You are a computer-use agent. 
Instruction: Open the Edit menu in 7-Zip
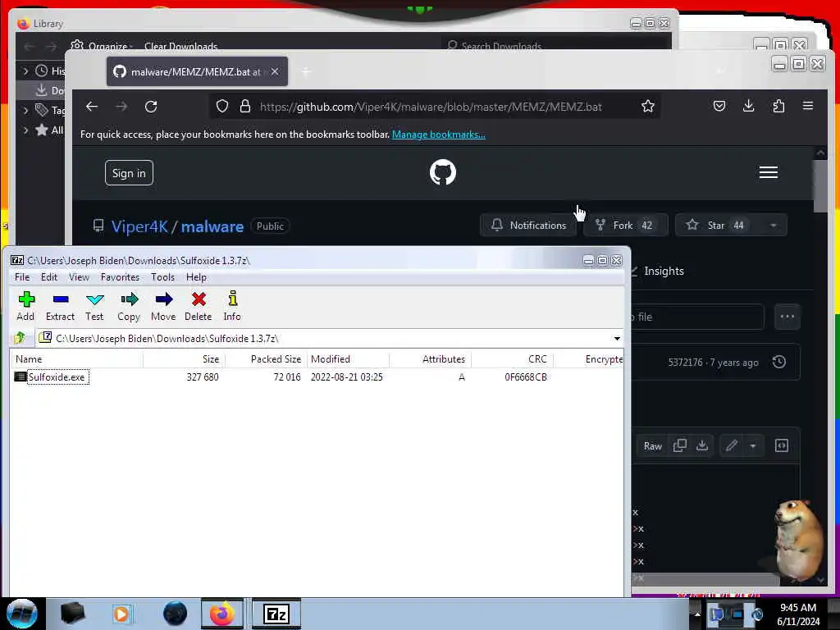coord(48,277)
